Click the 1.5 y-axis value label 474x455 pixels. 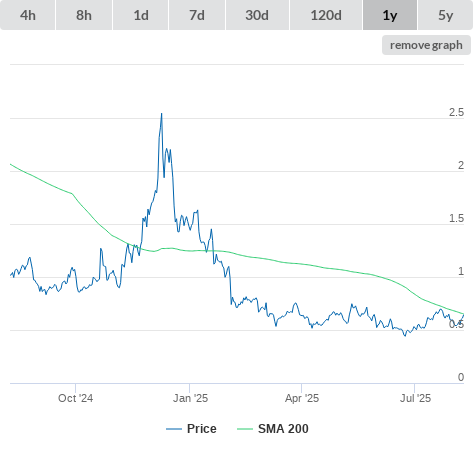456,218
